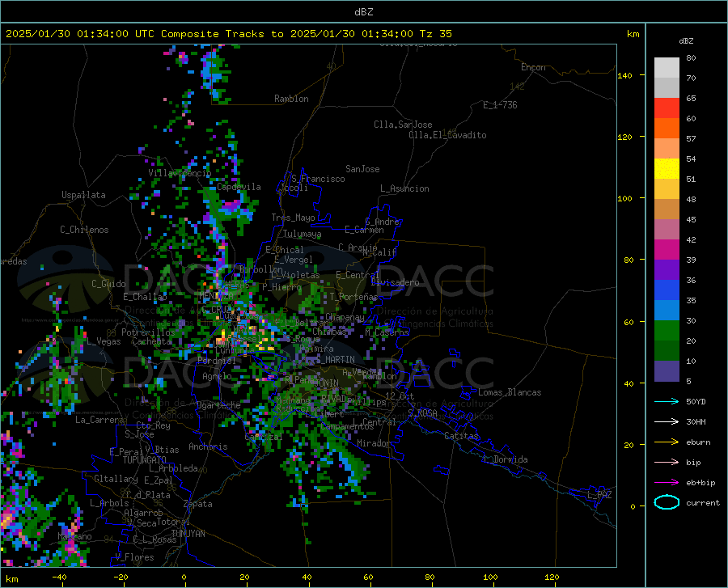Click the Capdevila map label
The width and height of the screenshot is (728, 588).
[x=239, y=187]
